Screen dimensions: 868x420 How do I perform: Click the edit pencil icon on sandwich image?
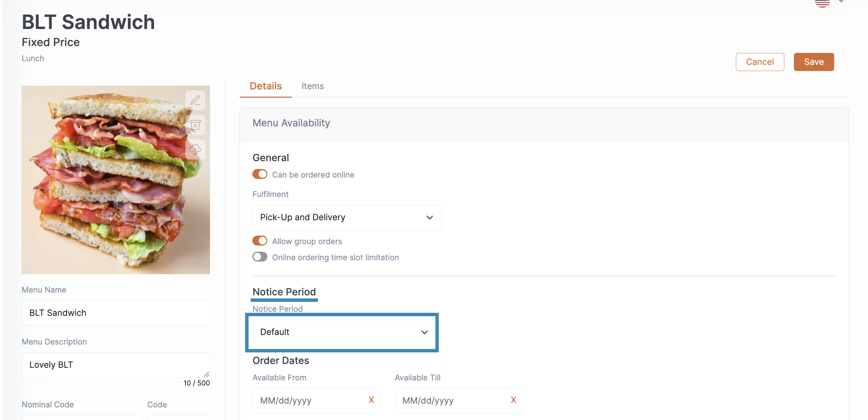pos(195,100)
